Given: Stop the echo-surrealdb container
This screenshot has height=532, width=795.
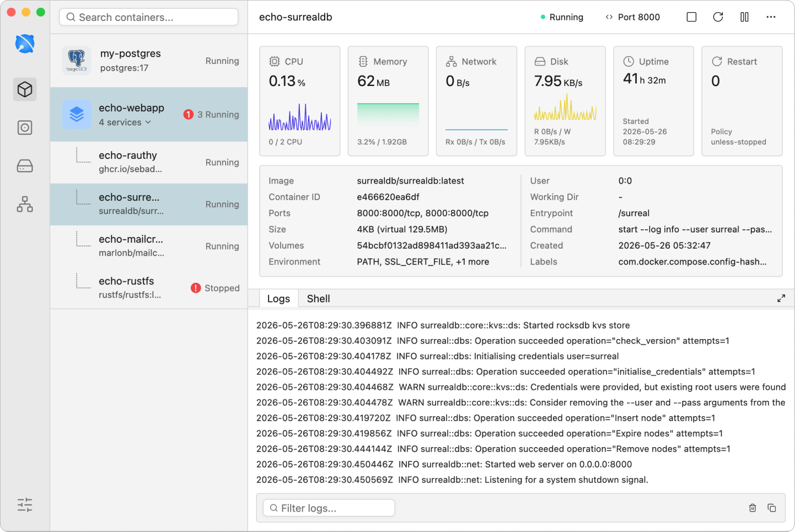Looking at the screenshot, I should pos(691,17).
